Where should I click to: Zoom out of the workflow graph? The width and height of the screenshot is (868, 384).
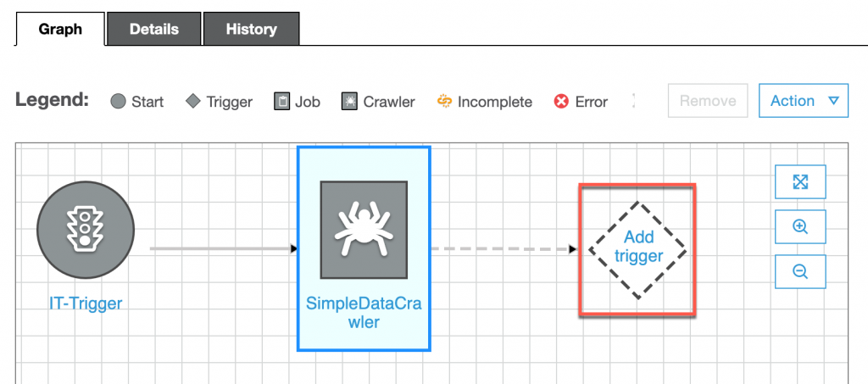800,271
